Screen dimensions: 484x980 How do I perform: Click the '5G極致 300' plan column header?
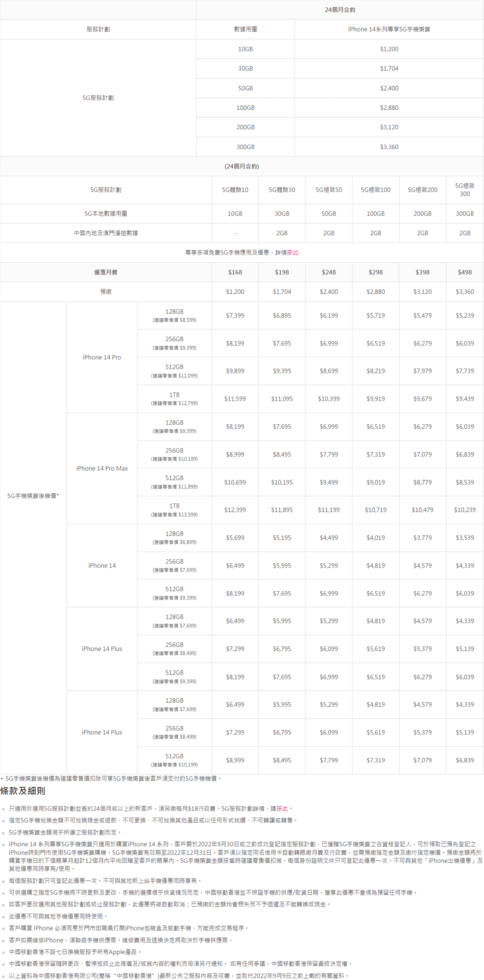tap(465, 190)
